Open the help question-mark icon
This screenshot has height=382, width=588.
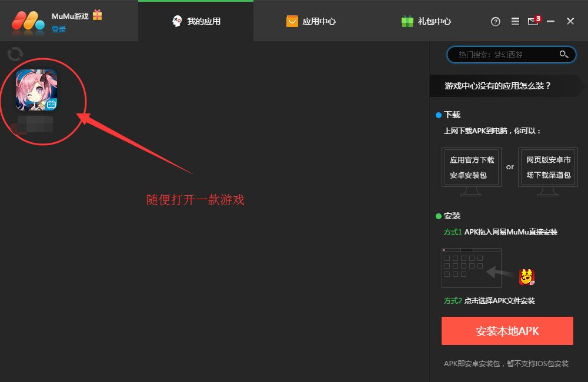click(x=495, y=21)
